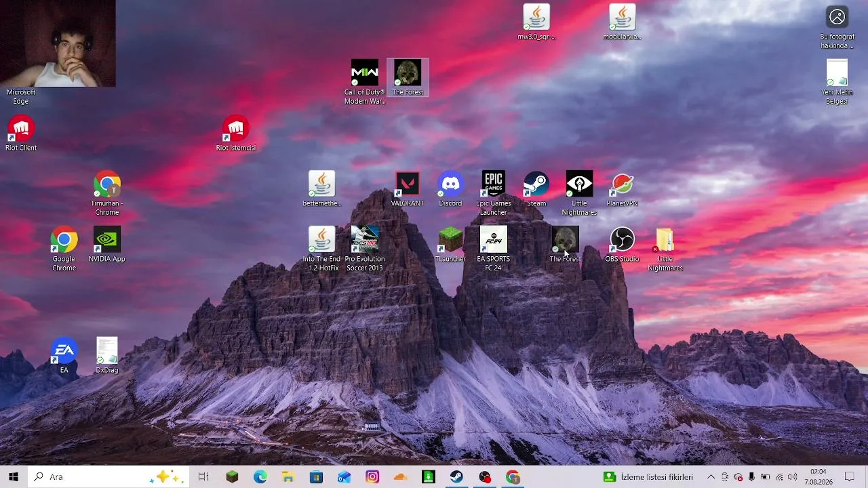The height and width of the screenshot is (488, 868).
Task: Open Microsoft Store from the taskbar
Action: (x=316, y=477)
